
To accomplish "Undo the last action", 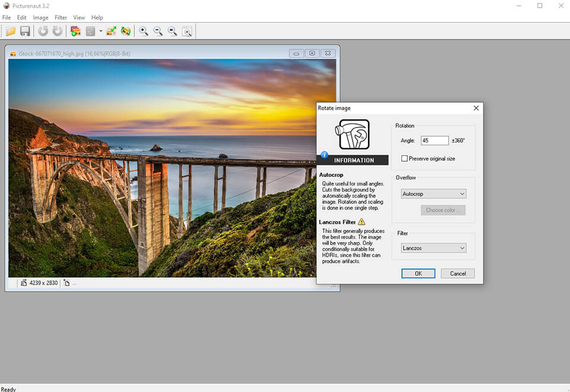I will click(42, 31).
